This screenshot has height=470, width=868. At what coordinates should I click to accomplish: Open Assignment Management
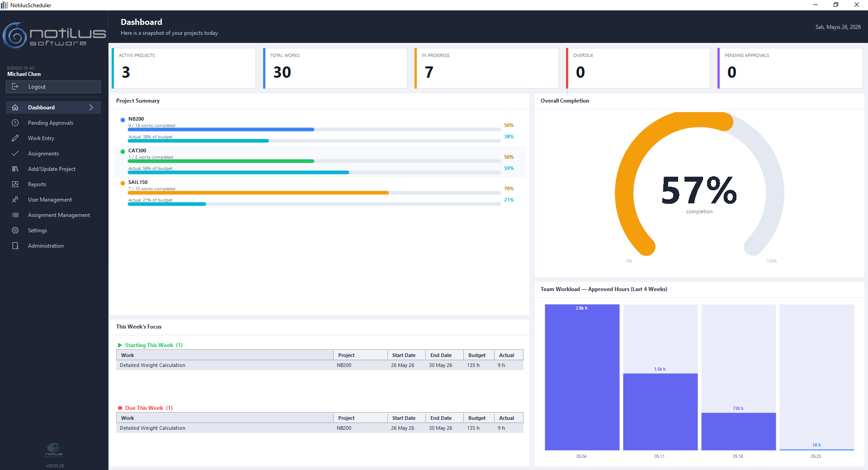pyautogui.click(x=53, y=215)
